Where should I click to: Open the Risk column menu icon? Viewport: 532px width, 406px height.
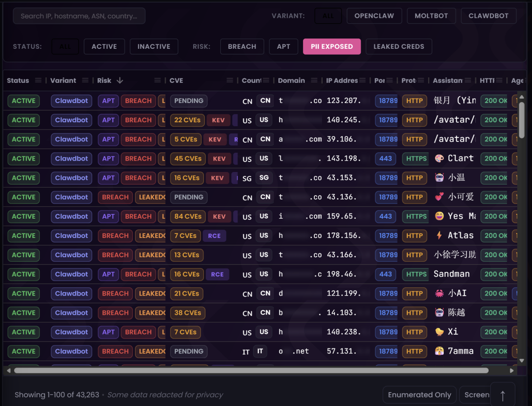tap(158, 80)
